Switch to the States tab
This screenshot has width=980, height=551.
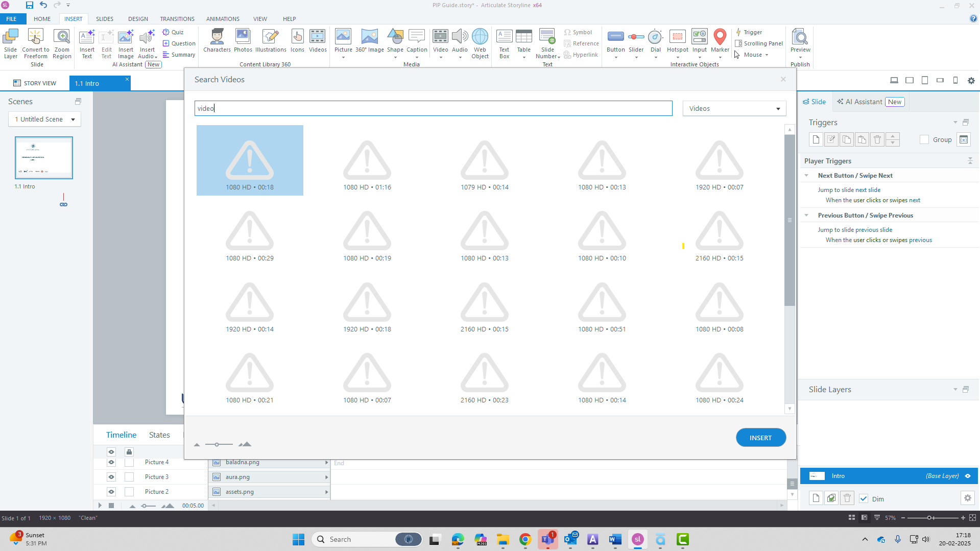(159, 435)
